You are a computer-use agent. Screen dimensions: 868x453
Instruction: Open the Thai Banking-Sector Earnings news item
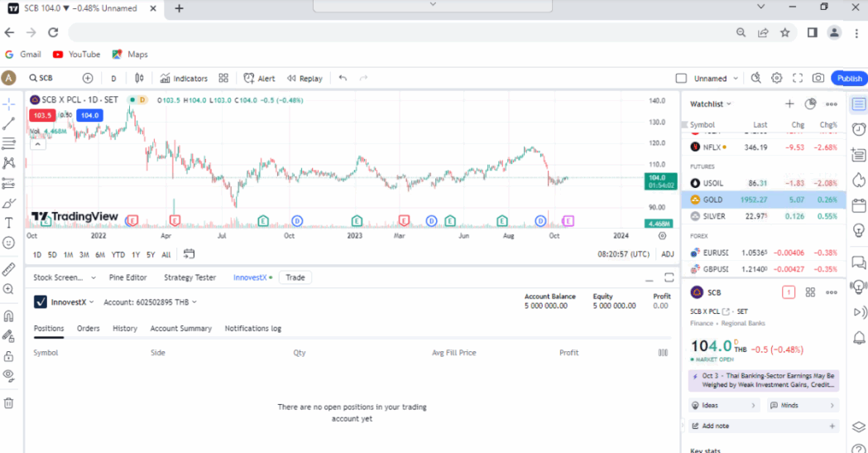tap(764, 380)
